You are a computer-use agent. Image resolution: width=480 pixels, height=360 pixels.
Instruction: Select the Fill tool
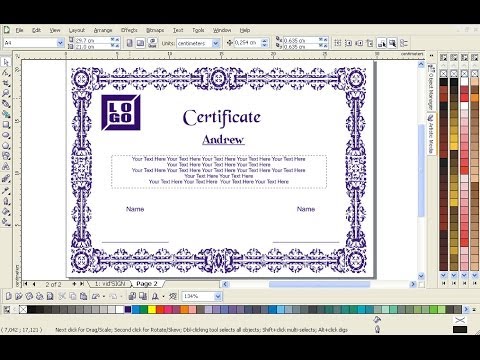6,212
